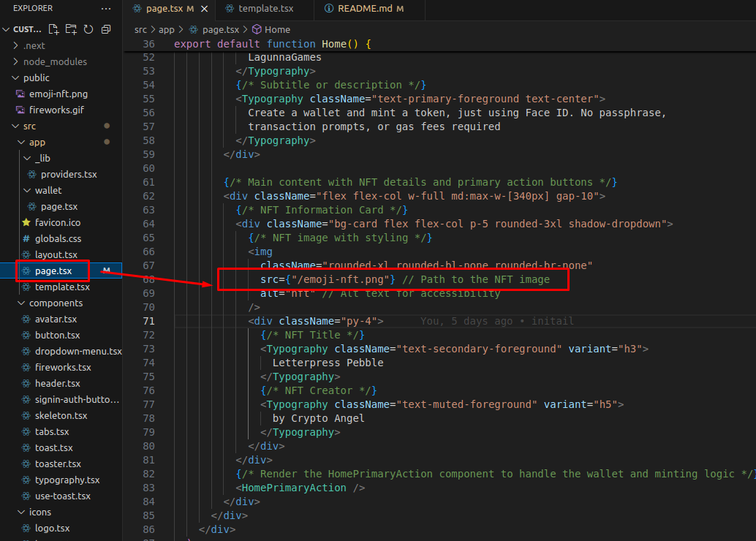Screen dimensions: 756x541
Task: Click the 'NFT Information Card' comment
Action: [x=321, y=211]
